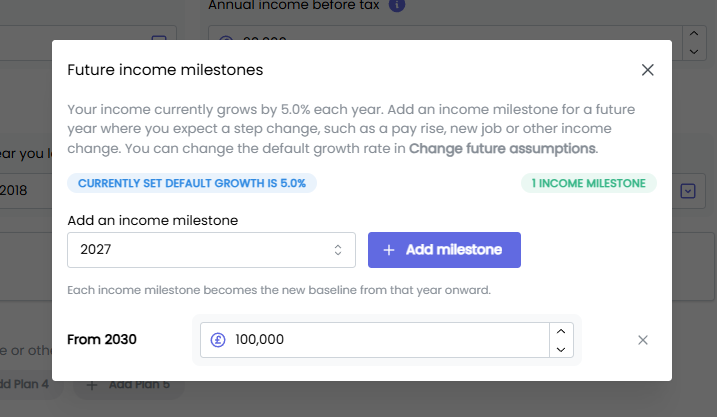Close the Future income milestones dialog
The height and width of the screenshot is (417, 717).
pos(647,70)
